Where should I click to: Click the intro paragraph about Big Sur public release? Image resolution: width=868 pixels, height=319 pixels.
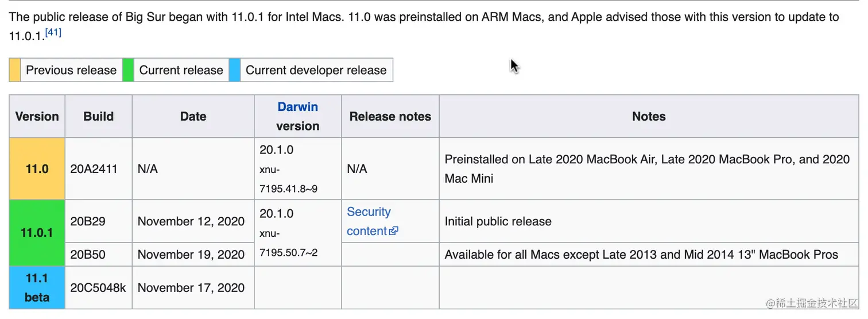pos(424,26)
